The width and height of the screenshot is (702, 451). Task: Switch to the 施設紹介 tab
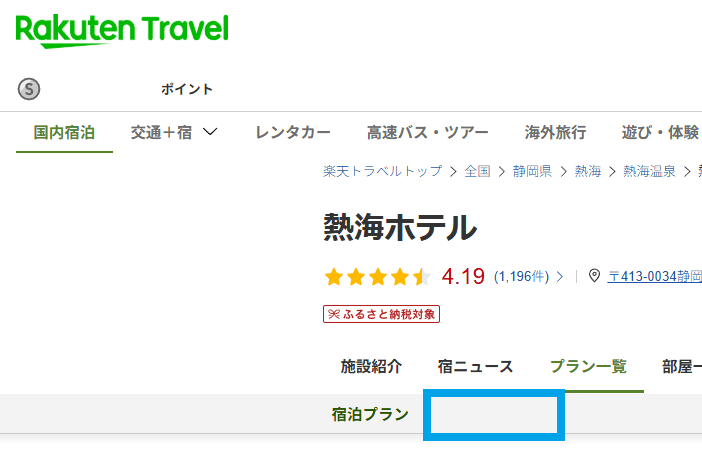pyautogui.click(x=371, y=366)
